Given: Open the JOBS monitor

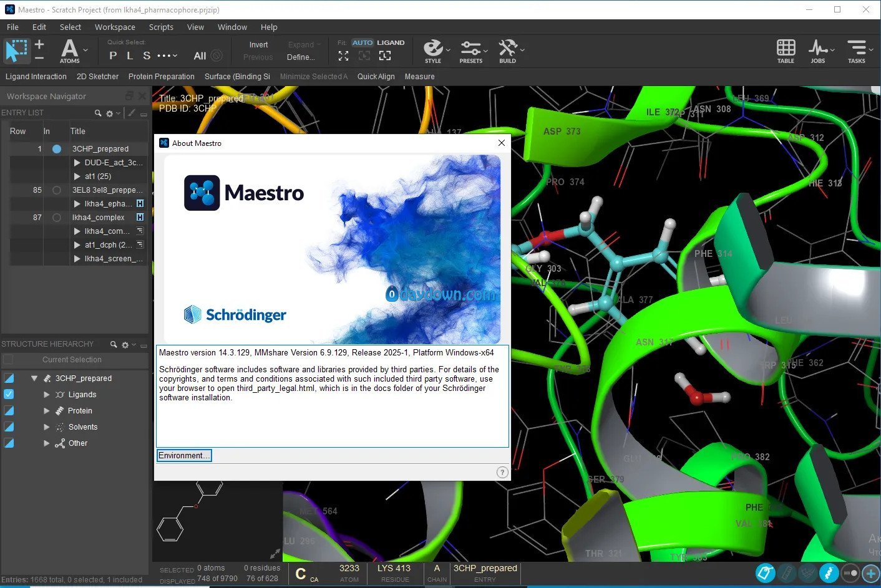Looking at the screenshot, I should pyautogui.click(x=818, y=51).
